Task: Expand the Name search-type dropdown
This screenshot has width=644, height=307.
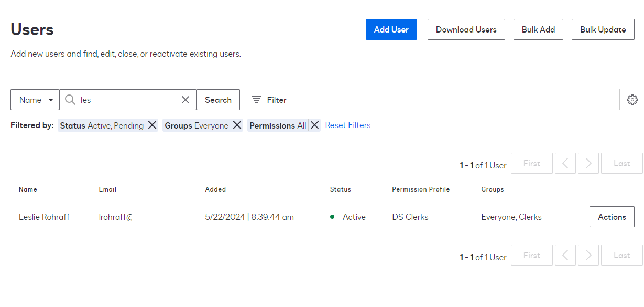Action: tap(35, 100)
